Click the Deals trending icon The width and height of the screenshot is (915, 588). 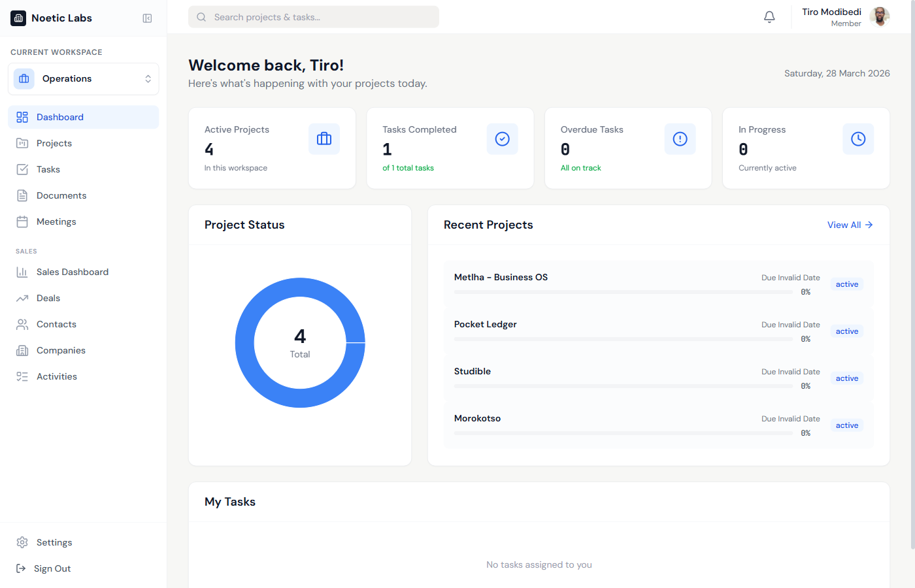click(23, 298)
